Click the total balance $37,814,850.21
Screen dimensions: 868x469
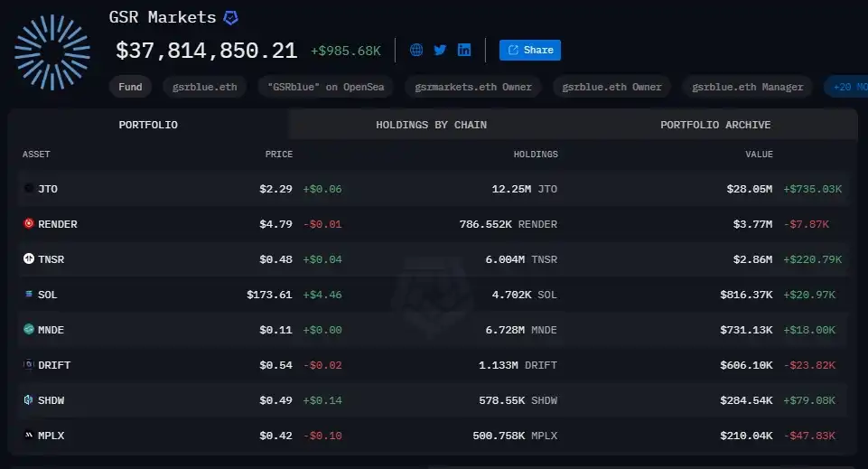click(x=207, y=51)
